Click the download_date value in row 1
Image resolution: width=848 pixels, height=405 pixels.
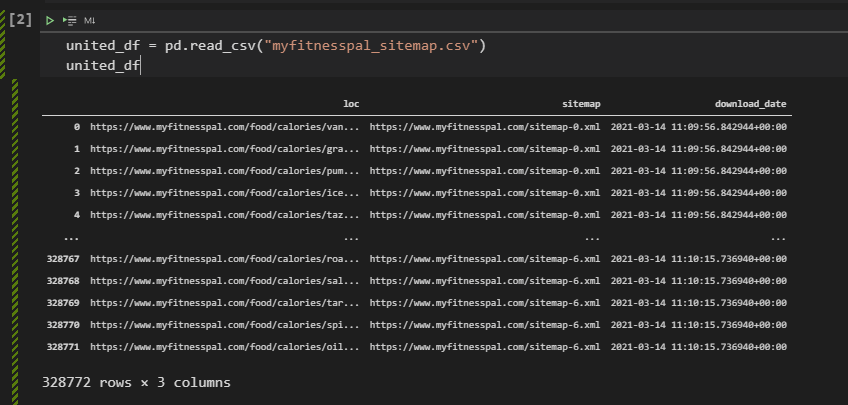click(699, 149)
